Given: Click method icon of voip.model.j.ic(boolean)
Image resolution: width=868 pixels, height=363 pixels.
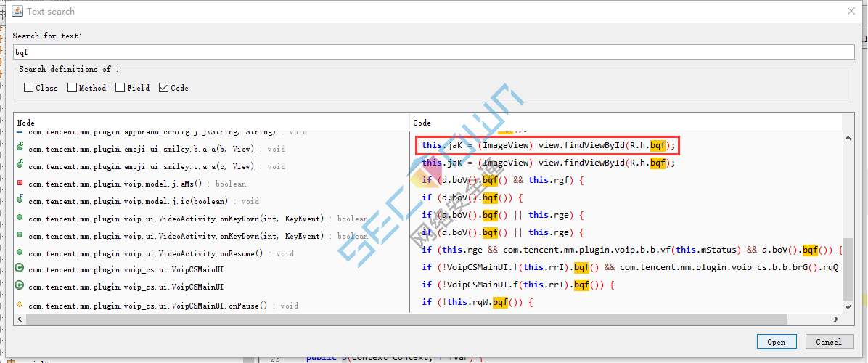Looking at the screenshot, I should point(20,200).
